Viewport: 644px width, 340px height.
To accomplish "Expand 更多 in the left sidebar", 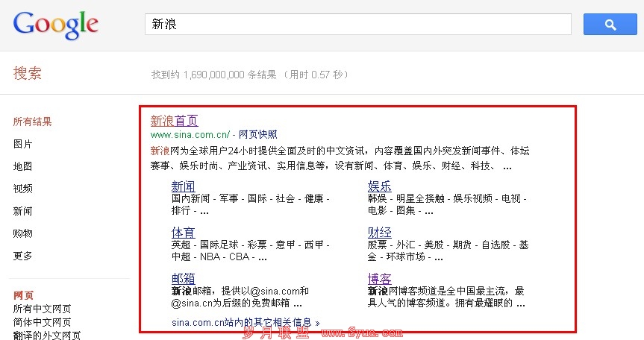I will tap(23, 256).
